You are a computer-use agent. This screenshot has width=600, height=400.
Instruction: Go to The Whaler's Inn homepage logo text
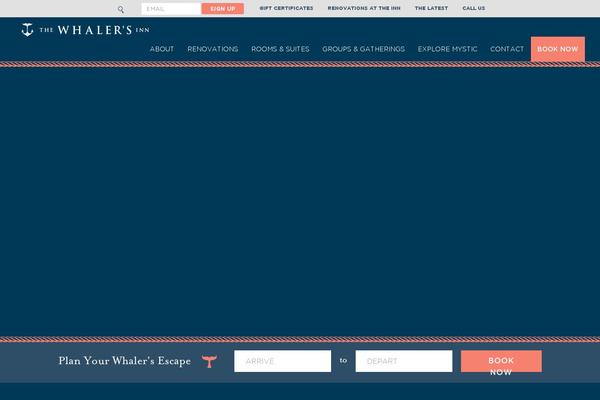point(95,30)
